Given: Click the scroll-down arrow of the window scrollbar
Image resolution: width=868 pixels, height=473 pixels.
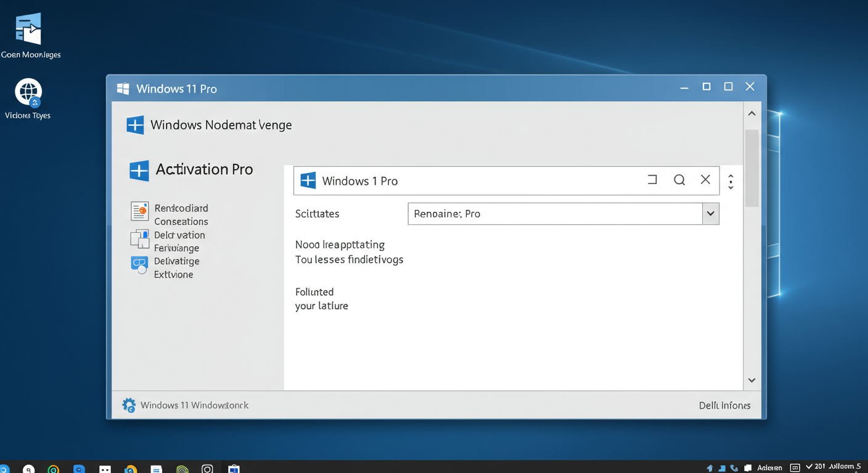Looking at the screenshot, I should (751, 381).
